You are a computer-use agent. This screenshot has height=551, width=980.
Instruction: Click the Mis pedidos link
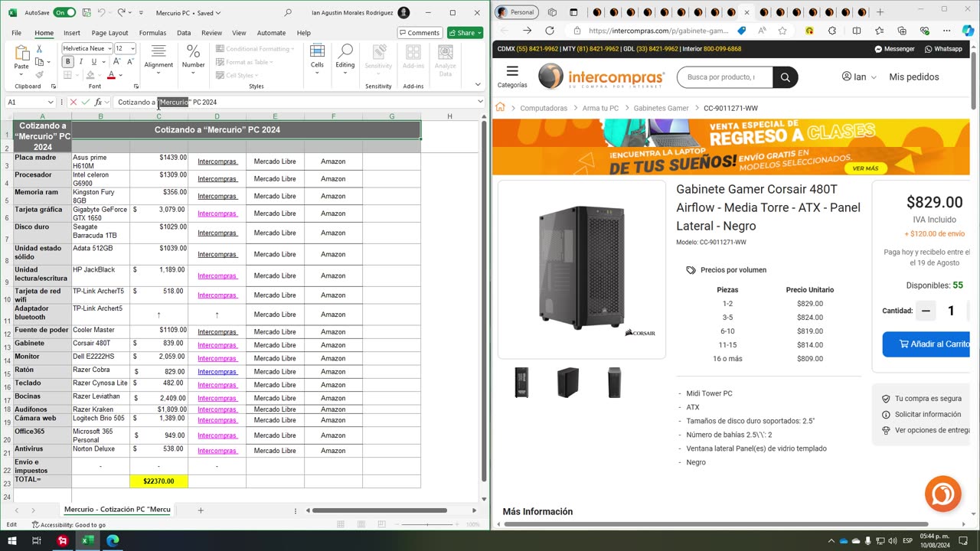tap(914, 77)
